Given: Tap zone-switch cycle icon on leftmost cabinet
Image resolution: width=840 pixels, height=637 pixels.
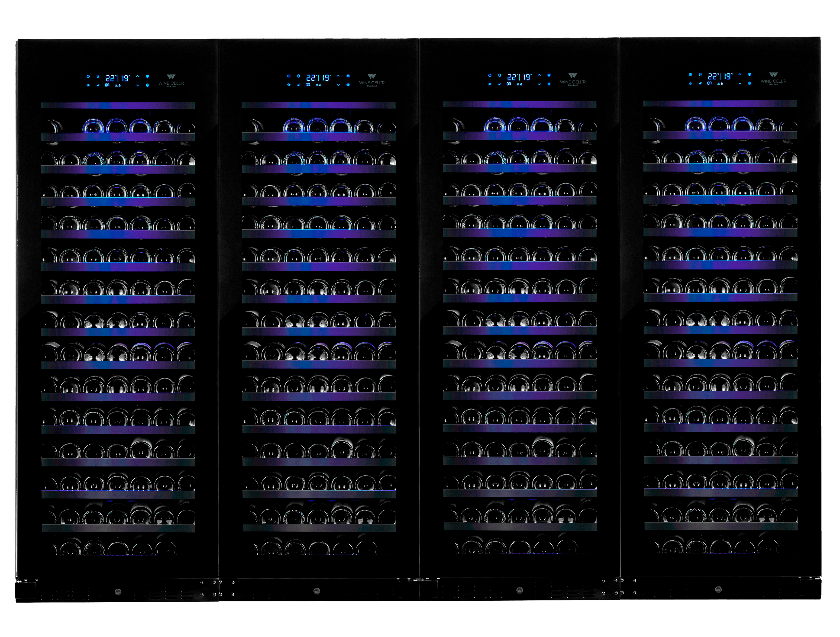Looking at the screenshot, I should point(98,76).
